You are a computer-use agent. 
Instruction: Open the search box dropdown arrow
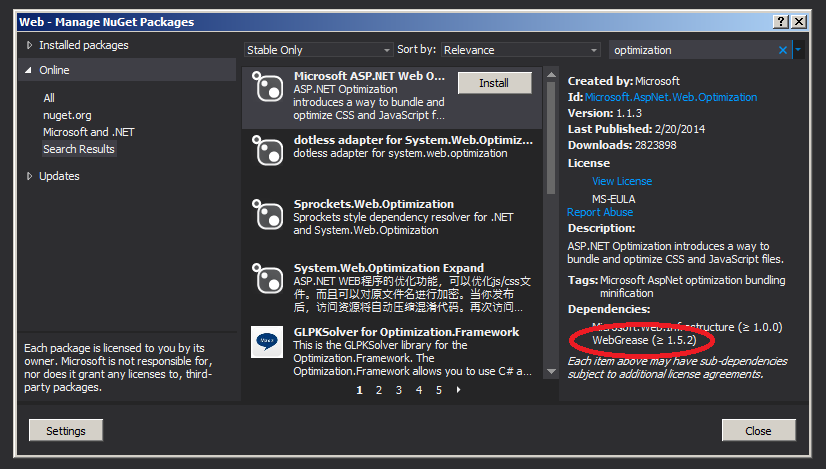pos(798,50)
